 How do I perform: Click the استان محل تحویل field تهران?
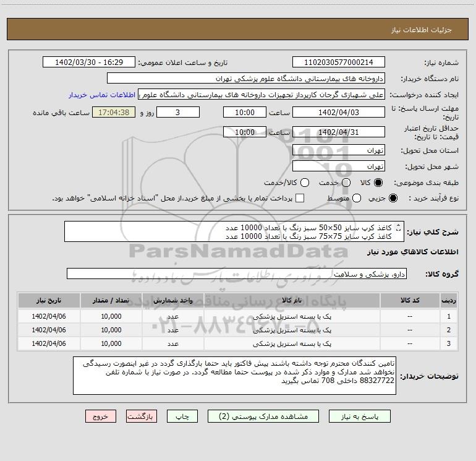339,150
